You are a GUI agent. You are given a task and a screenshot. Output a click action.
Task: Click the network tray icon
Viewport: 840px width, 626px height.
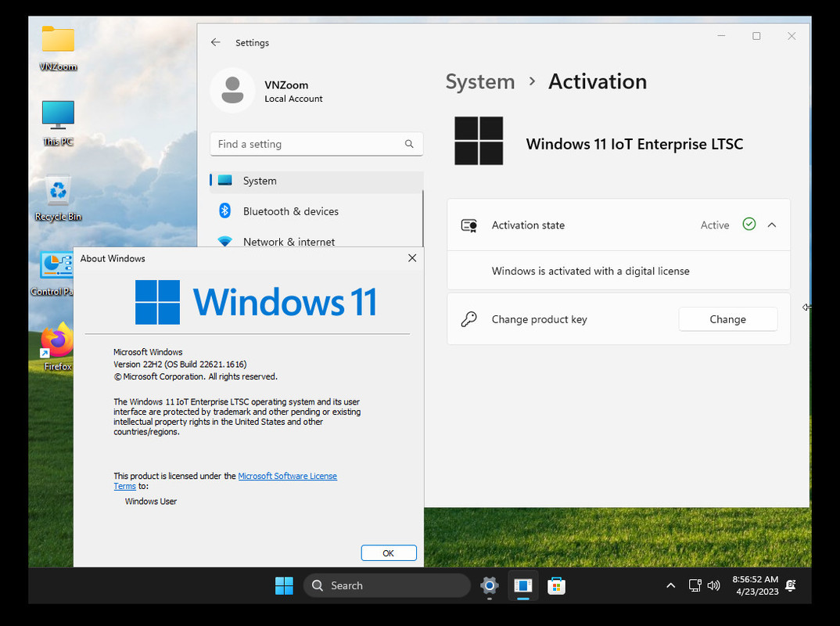(695, 585)
